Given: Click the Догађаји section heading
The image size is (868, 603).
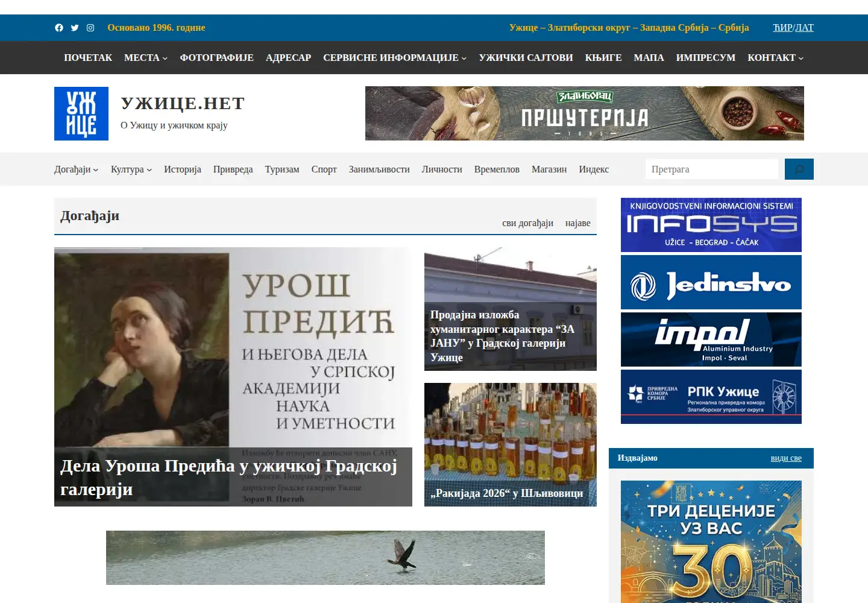Looking at the screenshot, I should [x=90, y=216].
